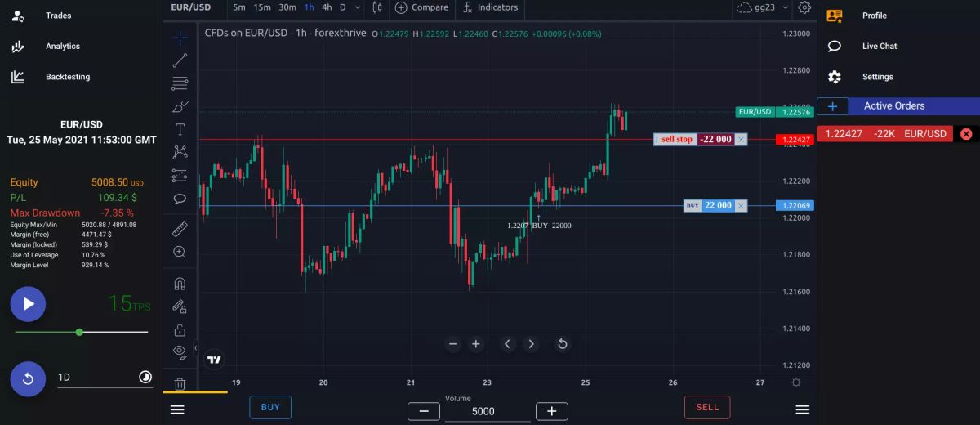Viewport: 980px width, 425px height.
Task: Open the speech balloon icons tool
Action: point(180,198)
